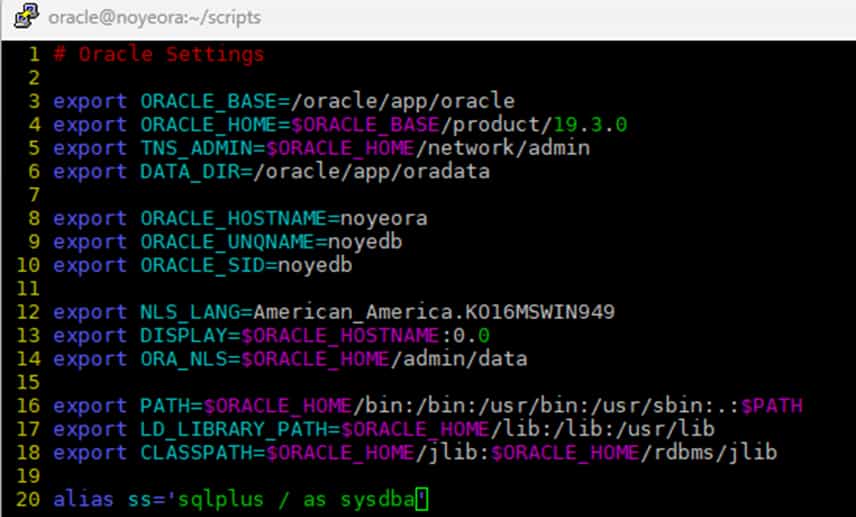
Task: Click the PuTTY icon in title bar
Action: (26, 16)
